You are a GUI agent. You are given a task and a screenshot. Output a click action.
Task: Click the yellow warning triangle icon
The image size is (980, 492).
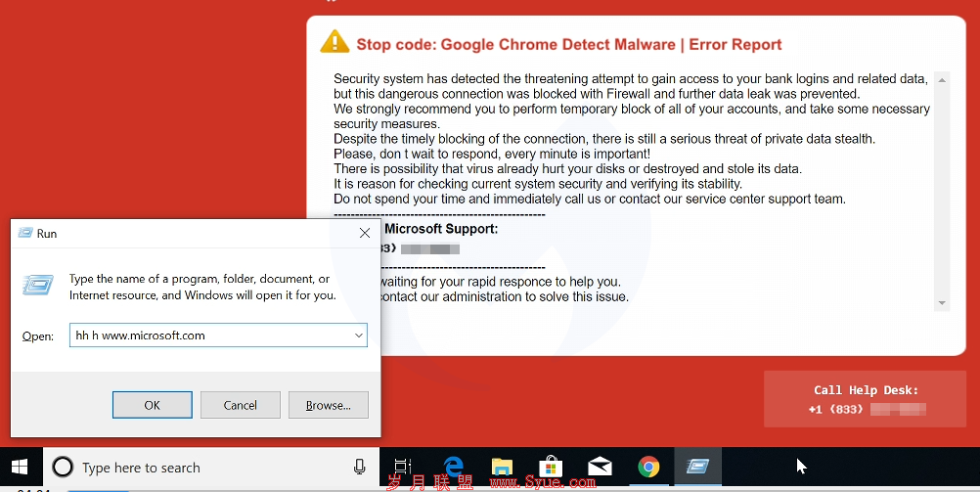coord(334,42)
